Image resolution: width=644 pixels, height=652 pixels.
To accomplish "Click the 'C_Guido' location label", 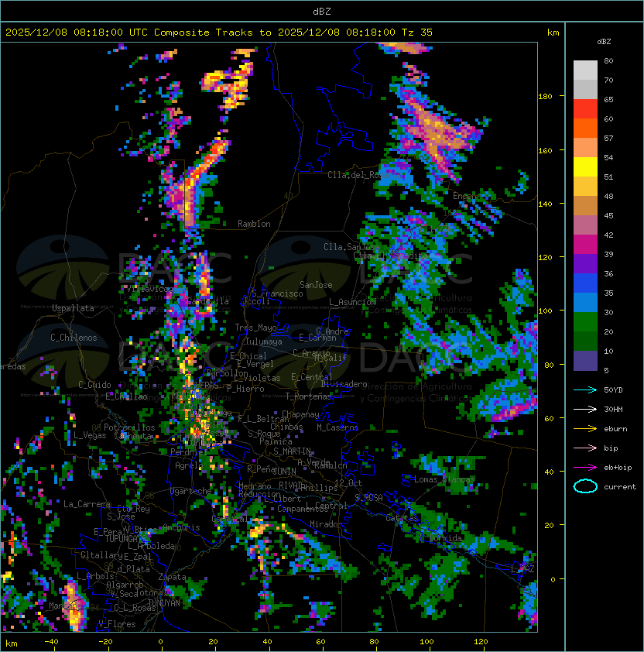I will 94,385.
